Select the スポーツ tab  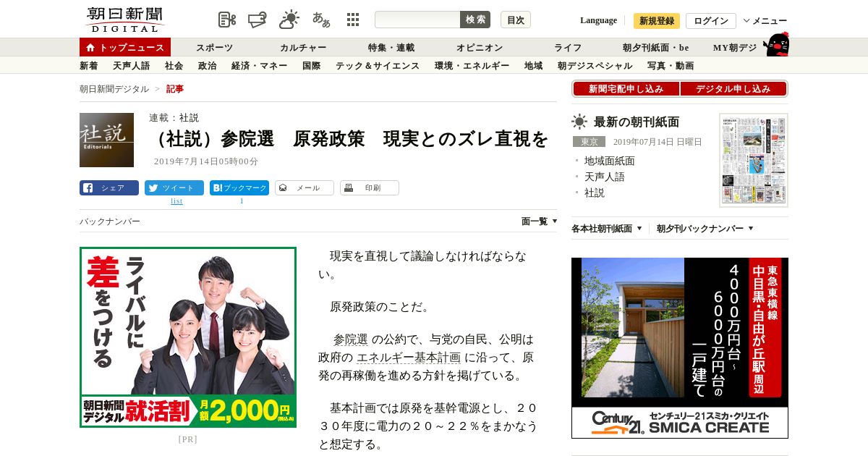click(214, 48)
